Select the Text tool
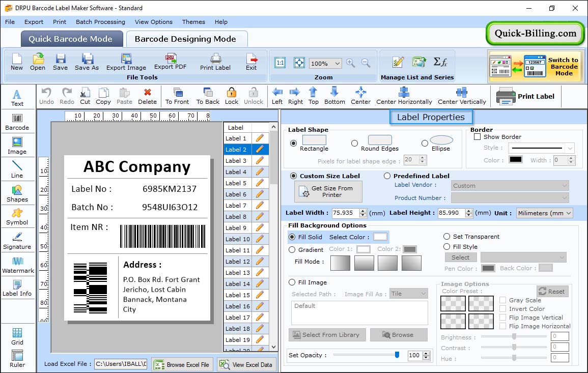The height and width of the screenshot is (373, 588). tap(17, 98)
